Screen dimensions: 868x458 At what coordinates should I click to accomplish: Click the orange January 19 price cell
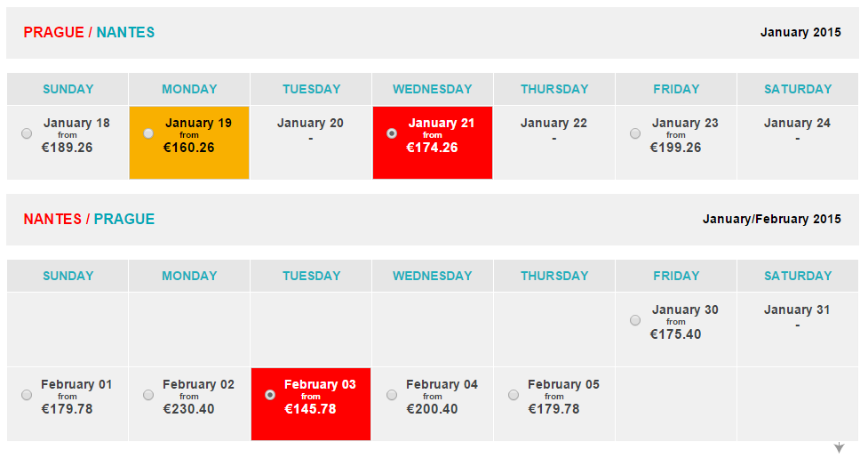(x=189, y=143)
